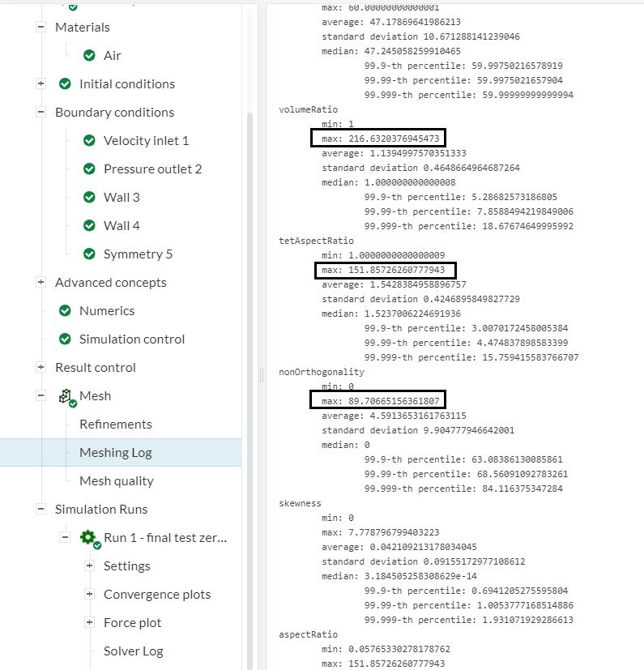This screenshot has width=644, height=670.
Task: Click standard deviation 9.9047 line
Action: click(418, 430)
